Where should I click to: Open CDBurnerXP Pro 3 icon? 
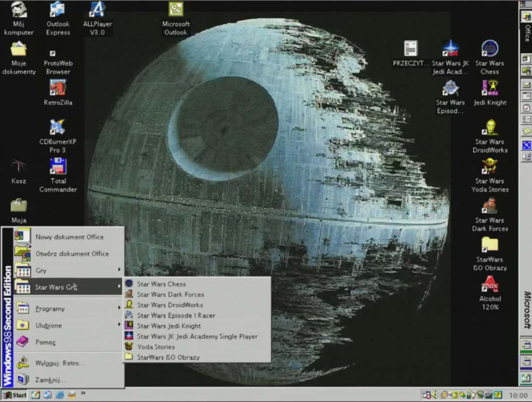58,136
